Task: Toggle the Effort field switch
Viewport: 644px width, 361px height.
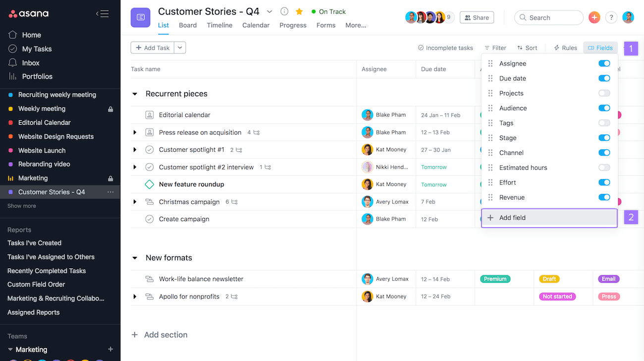Action: pos(604,182)
